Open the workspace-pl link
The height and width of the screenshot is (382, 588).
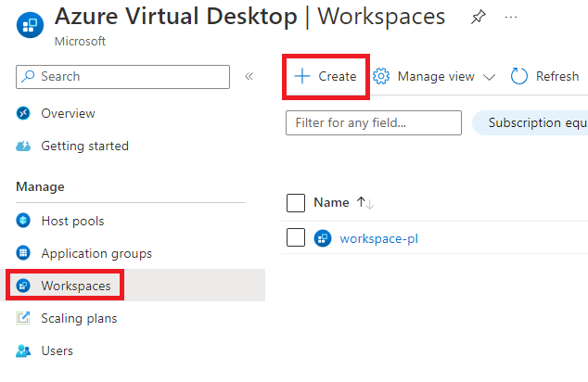378,238
